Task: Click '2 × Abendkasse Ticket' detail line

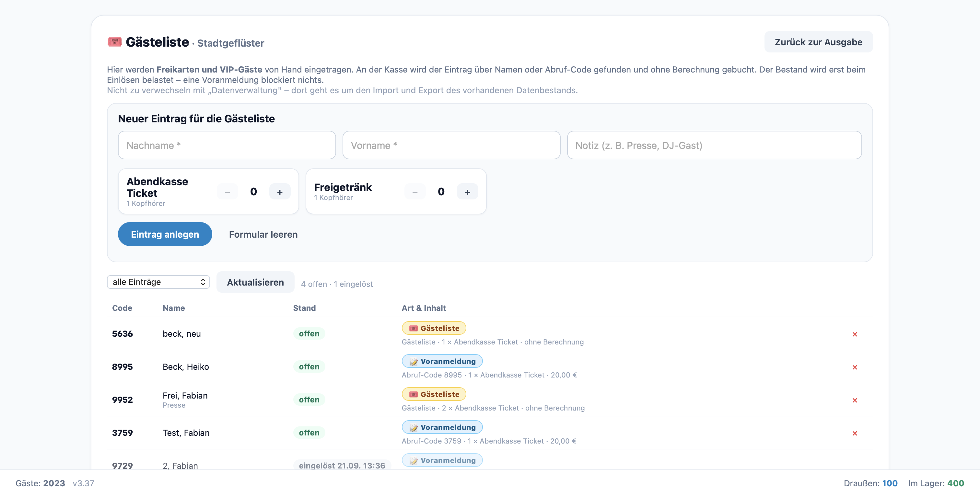Action: pyautogui.click(x=493, y=408)
